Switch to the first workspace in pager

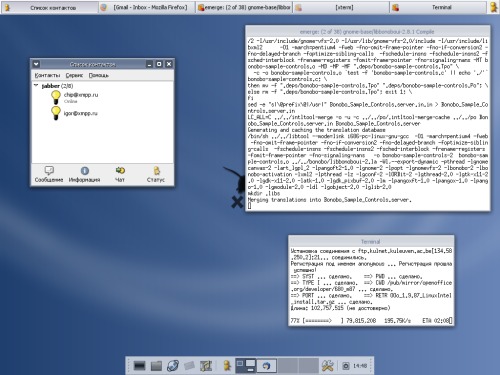246,366
